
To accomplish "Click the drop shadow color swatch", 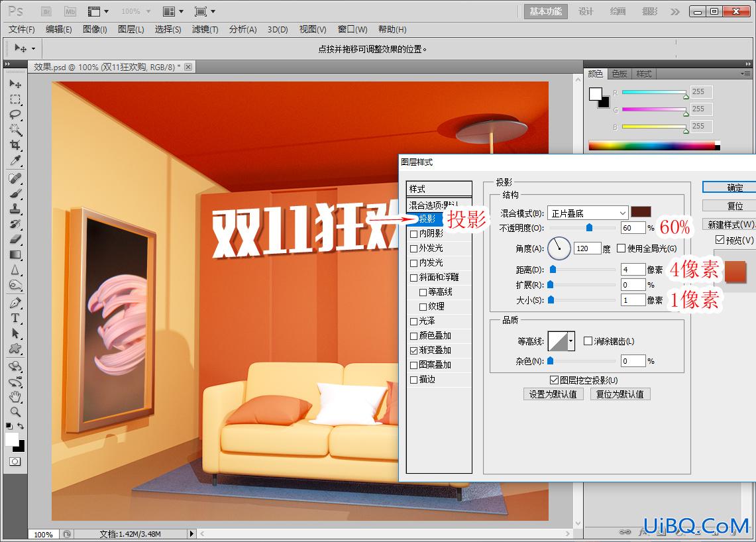I will (x=641, y=211).
